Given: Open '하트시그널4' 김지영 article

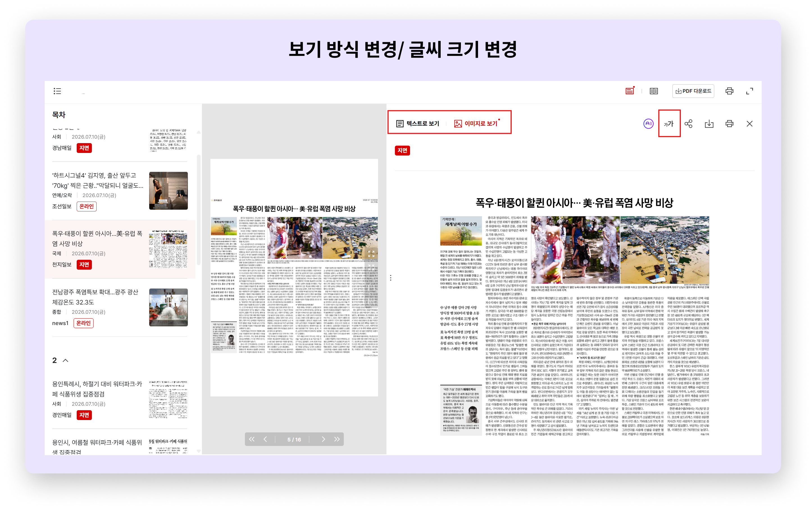Looking at the screenshot, I should (x=98, y=180).
